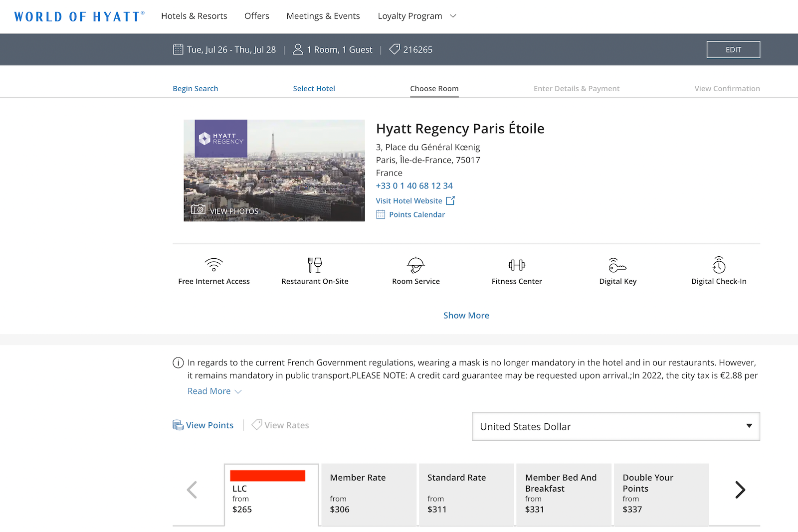This screenshot has height=532, width=798.
Task: Switch to the Select Hotel step tab
Action: (314, 88)
